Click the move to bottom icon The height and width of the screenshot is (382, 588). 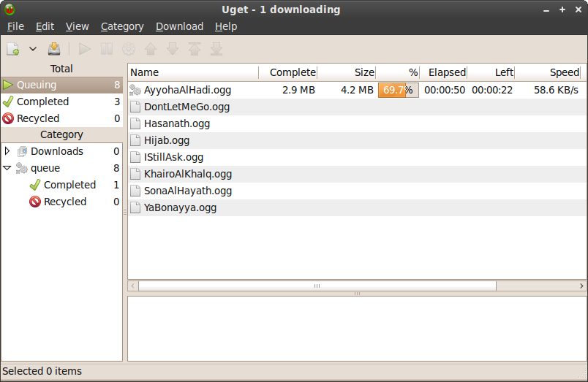point(216,49)
